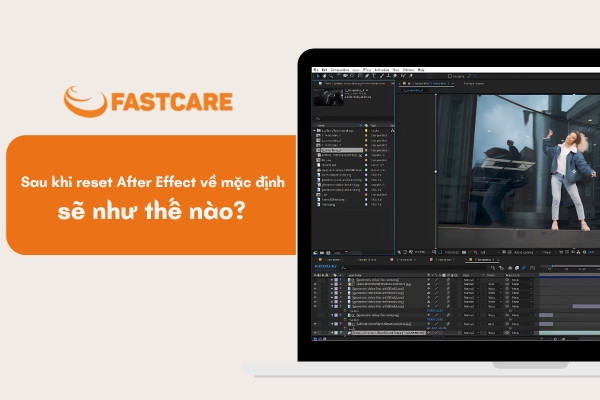
Task: Open the Composition menu
Action: coord(340,70)
